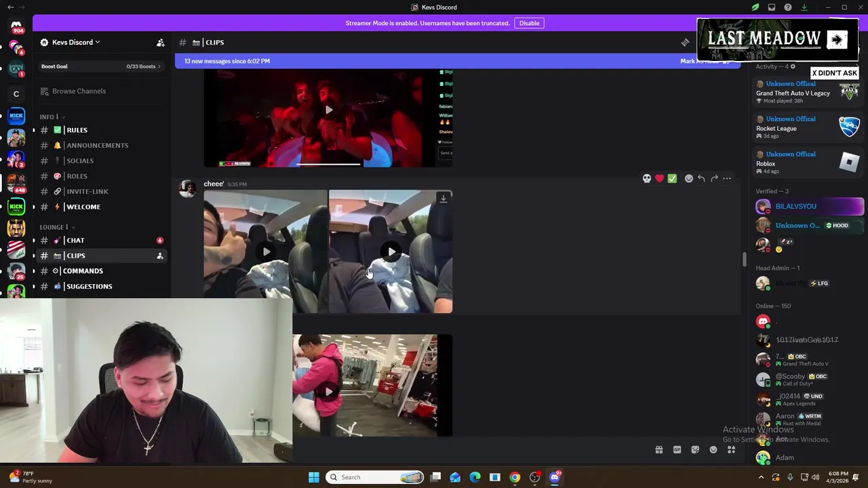
Task: Open the SOCIALS channel
Action: (102, 161)
